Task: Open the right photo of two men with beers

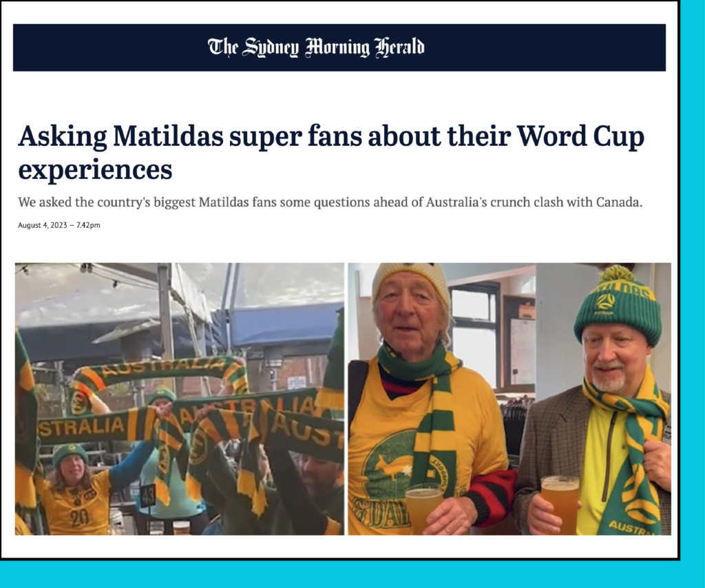Action: [x=509, y=398]
